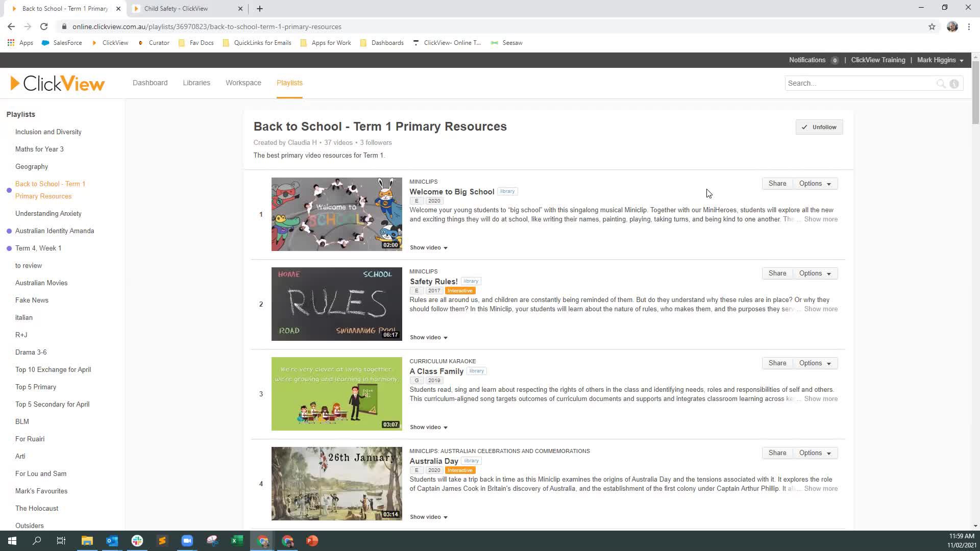Click the search magnifier icon

(941, 84)
